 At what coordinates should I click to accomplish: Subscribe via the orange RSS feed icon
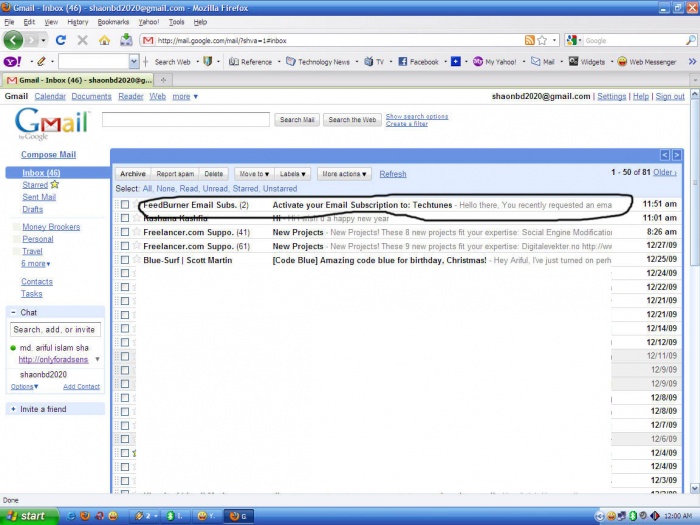click(529, 40)
